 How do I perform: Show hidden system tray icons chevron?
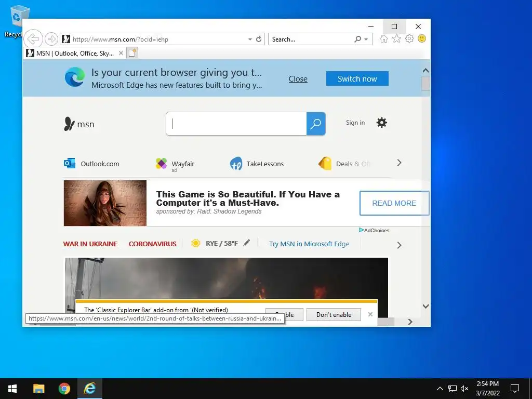point(440,389)
